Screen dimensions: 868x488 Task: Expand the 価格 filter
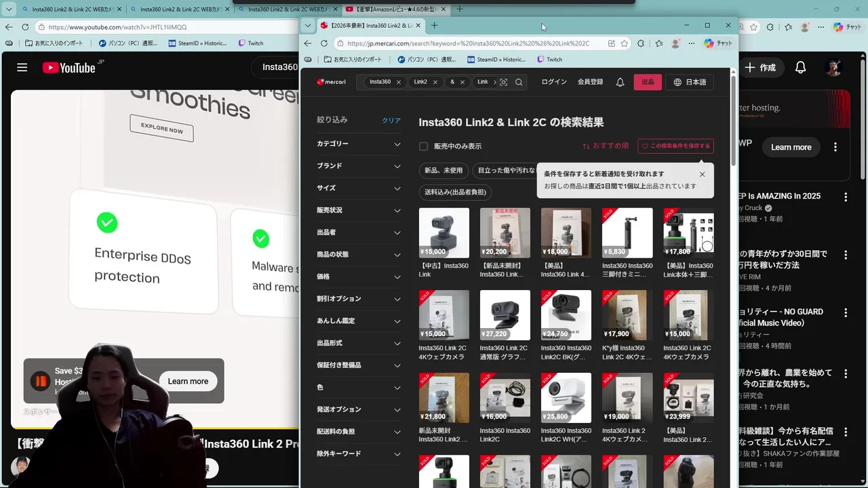click(359, 277)
